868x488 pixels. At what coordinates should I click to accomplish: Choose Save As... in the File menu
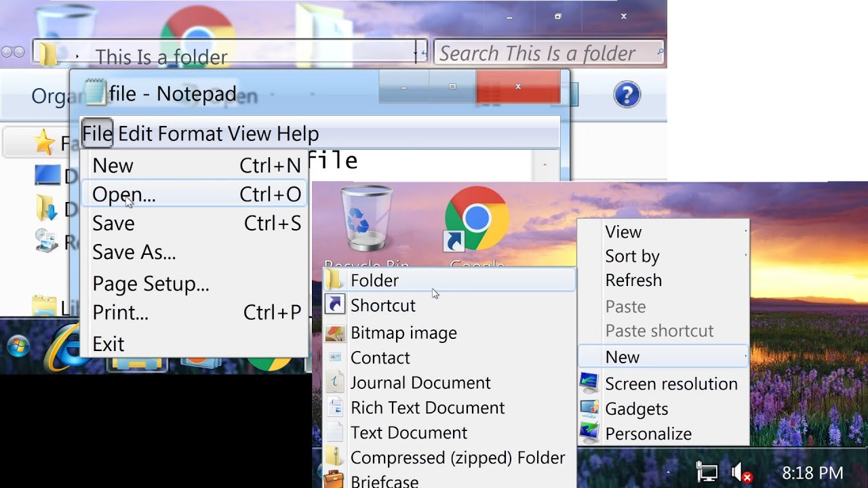(x=195, y=252)
